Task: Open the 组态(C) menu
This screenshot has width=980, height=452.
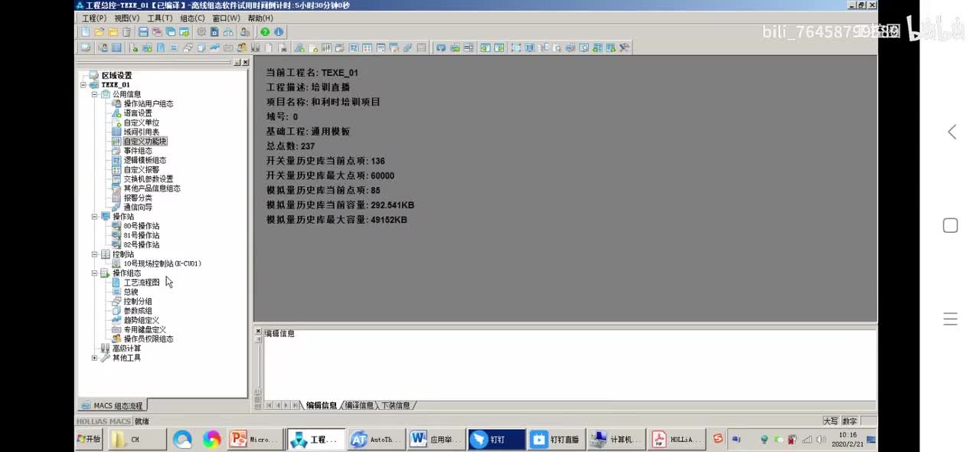Action: click(193, 18)
